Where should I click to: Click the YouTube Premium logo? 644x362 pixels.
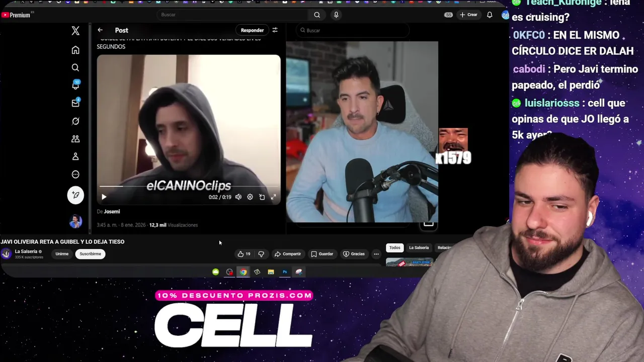pyautogui.click(x=16, y=15)
